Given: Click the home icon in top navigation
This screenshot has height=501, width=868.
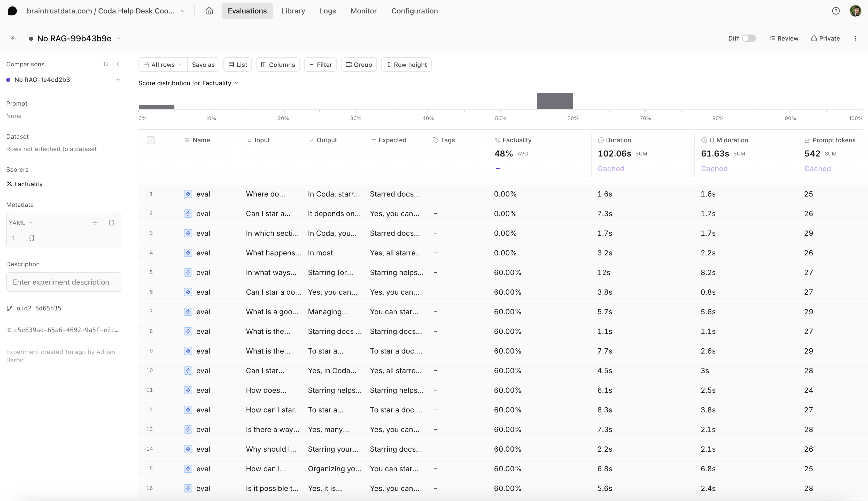Looking at the screenshot, I should click(209, 11).
